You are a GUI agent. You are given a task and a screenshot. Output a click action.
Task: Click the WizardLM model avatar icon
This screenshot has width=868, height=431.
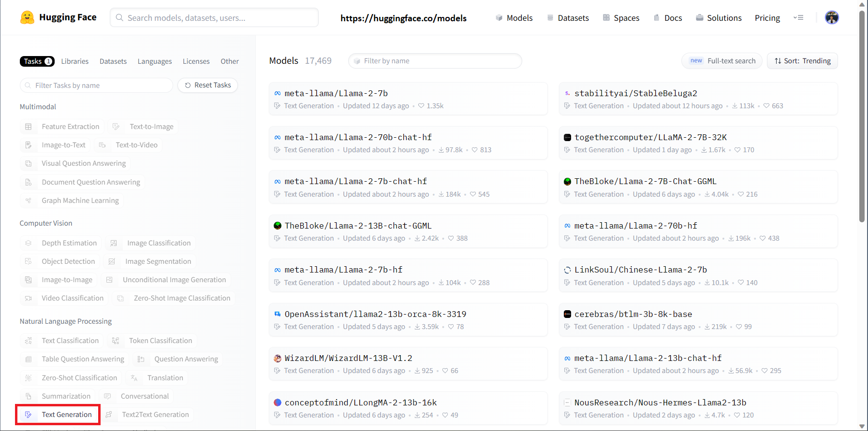pos(278,359)
